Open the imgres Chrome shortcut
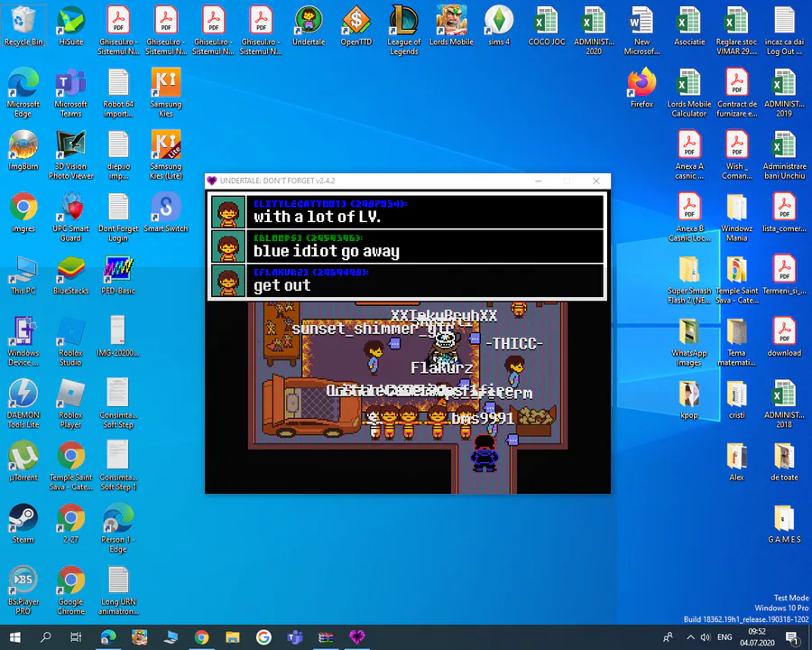The height and width of the screenshot is (650, 812). [23, 212]
